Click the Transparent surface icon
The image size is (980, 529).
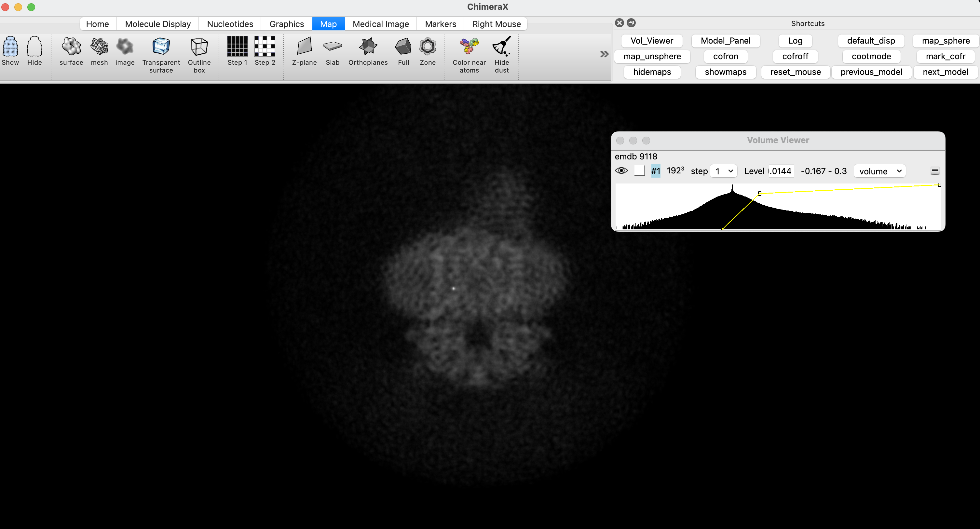click(161, 47)
